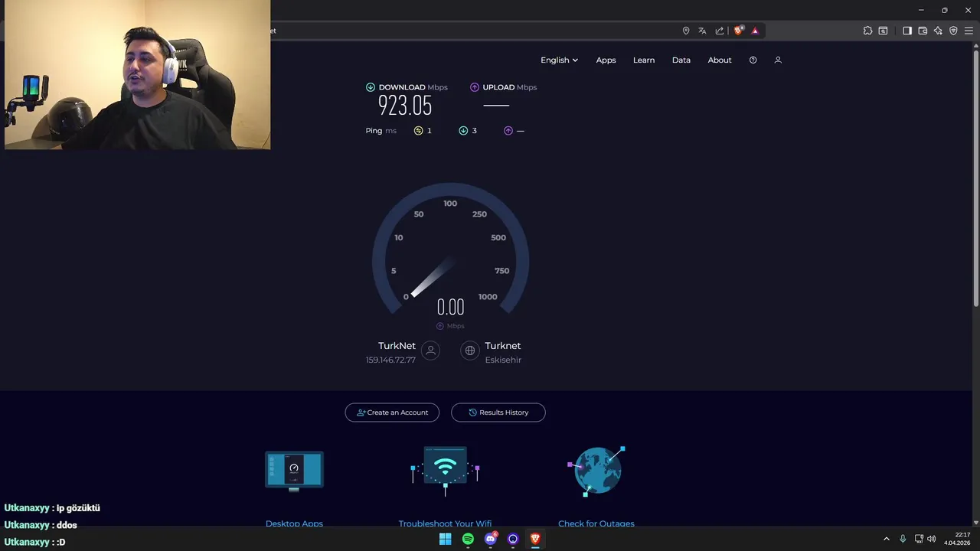Click the help question mark icon
The height and width of the screenshot is (551, 980).
click(753, 60)
